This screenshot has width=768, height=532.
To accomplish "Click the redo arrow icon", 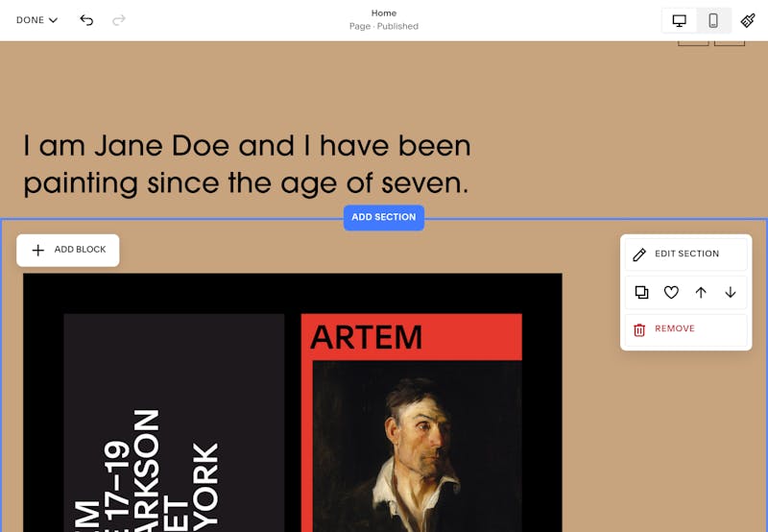I will coord(119,20).
